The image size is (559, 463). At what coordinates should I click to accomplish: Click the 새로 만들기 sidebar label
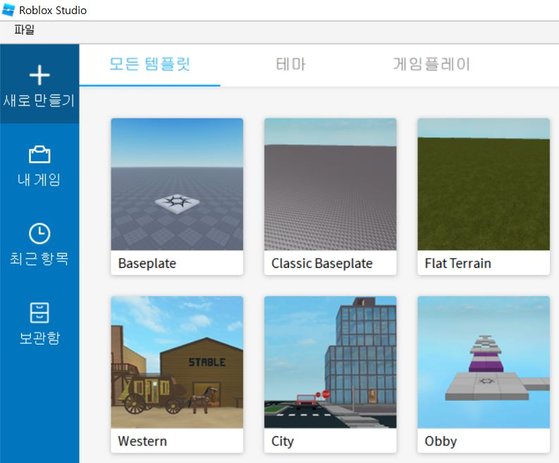point(39,101)
